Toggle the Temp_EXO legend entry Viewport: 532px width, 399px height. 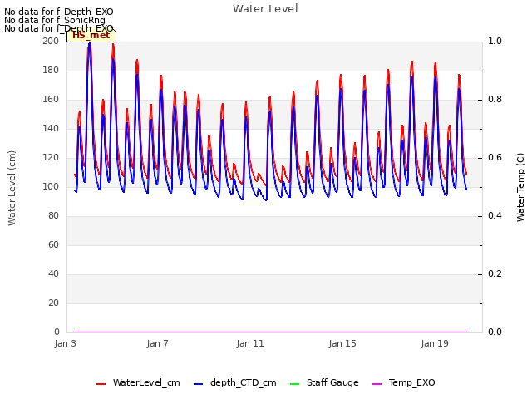(x=404, y=382)
